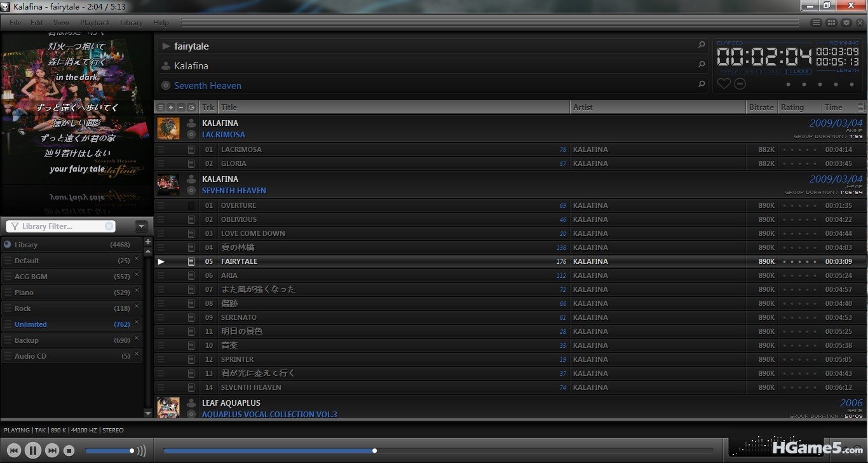Click the grid layout icon in top bar

[831, 22]
